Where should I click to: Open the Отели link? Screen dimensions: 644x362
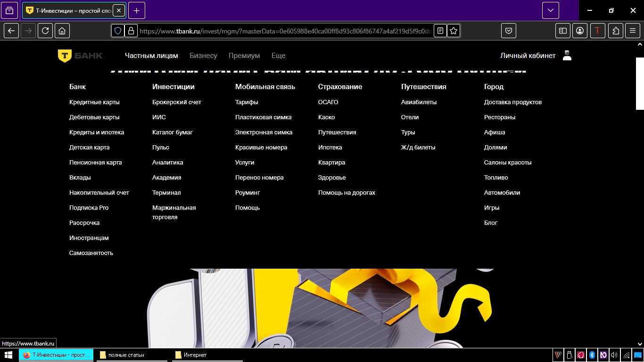410,117
